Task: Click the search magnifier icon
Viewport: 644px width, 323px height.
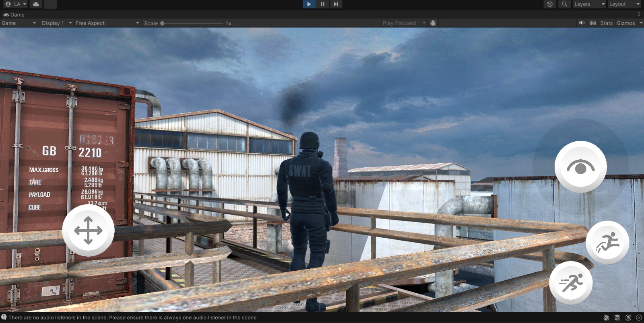Action: click(565, 4)
